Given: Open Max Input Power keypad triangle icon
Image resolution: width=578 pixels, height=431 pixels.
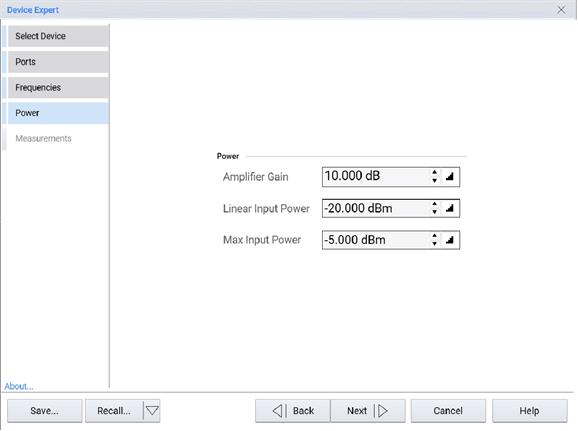Looking at the screenshot, I should tap(449, 240).
